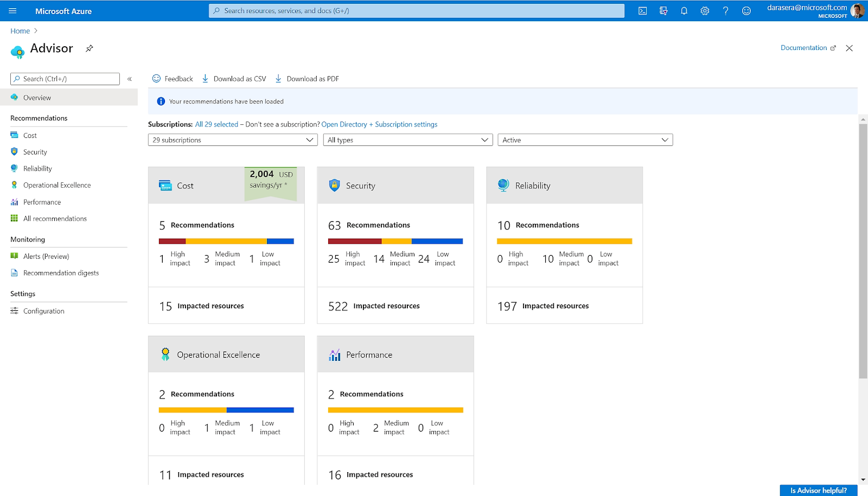
Task: Open the 29 subscriptions dropdown
Action: point(232,139)
